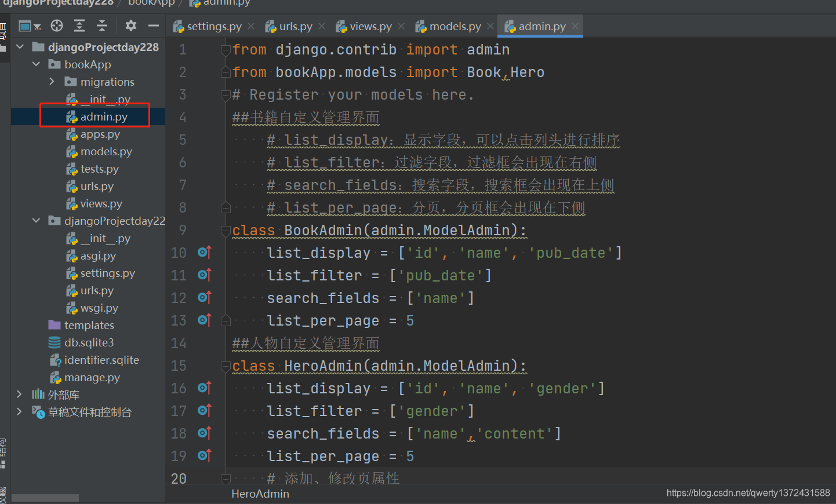Place cursor on class name BookAdmin
Screen dimensions: 836x504
pos(323,230)
